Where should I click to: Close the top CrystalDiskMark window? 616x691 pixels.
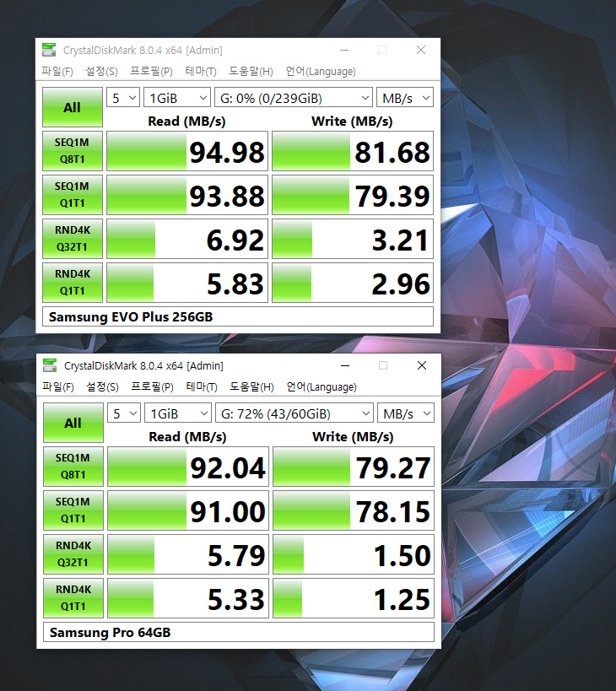(x=421, y=50)
